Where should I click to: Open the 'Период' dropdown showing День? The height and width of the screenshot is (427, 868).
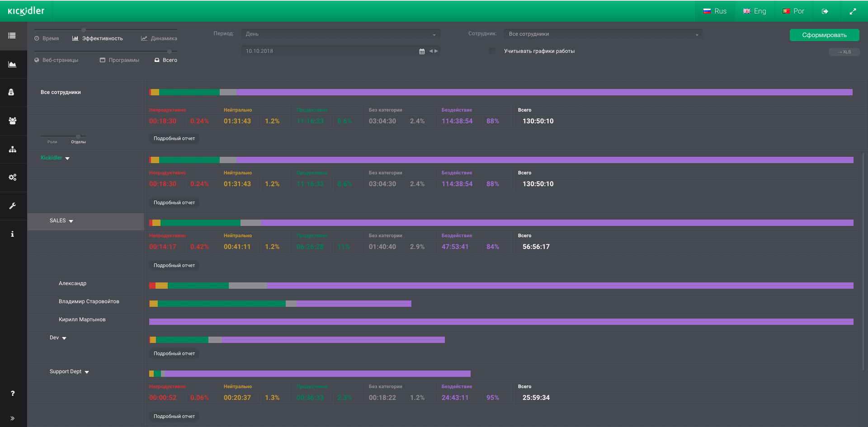pyautogui.click(x=340, y=34)
